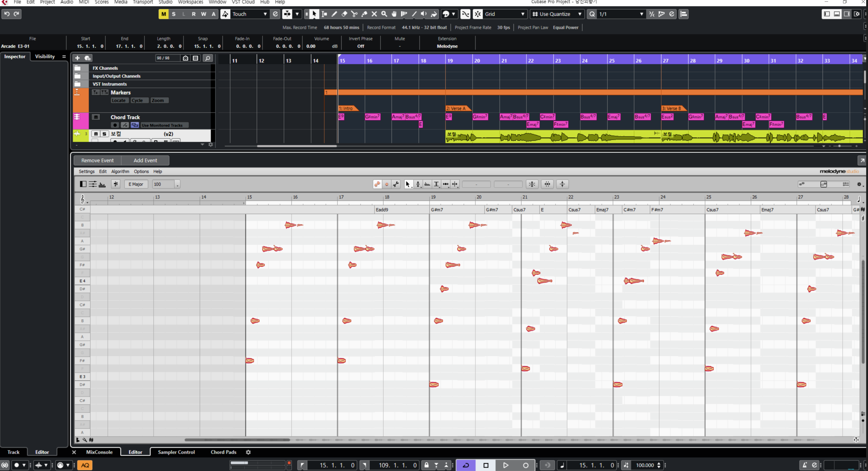Select the Glue tool
The width and height of the screenshot is (868, 471).
coord(364,14)
